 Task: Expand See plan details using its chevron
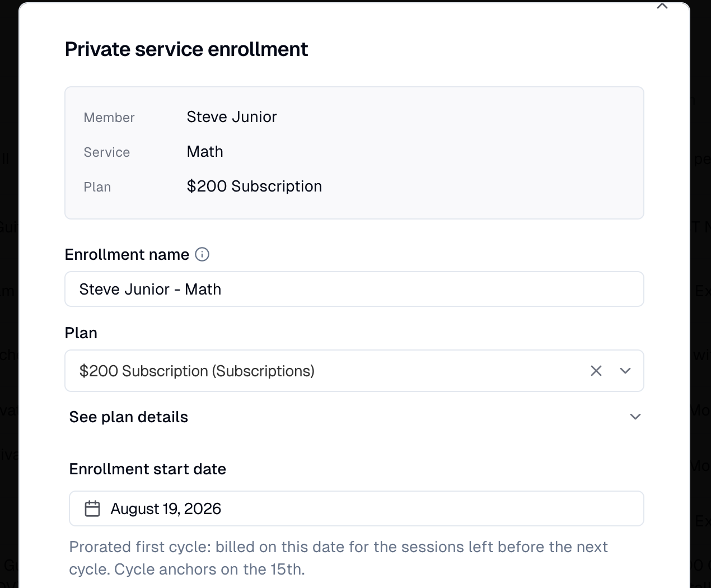(635, 417)
